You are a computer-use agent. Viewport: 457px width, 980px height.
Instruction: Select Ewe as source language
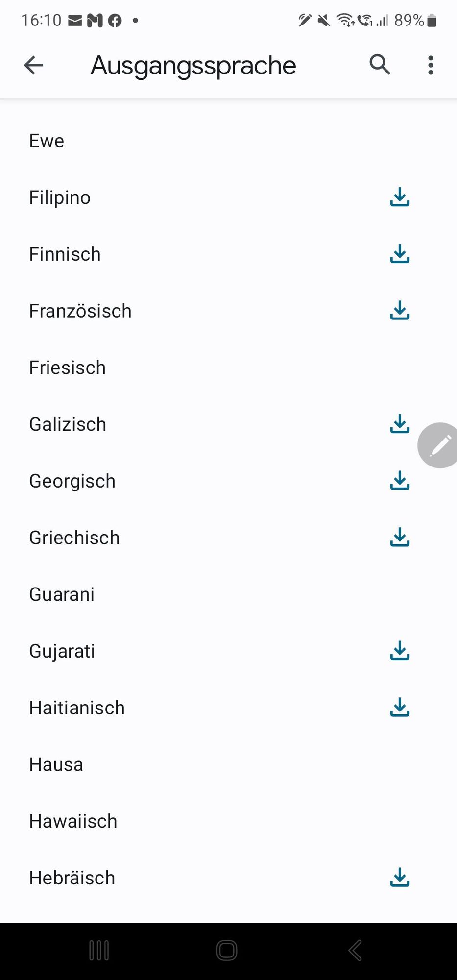point(228,141)
